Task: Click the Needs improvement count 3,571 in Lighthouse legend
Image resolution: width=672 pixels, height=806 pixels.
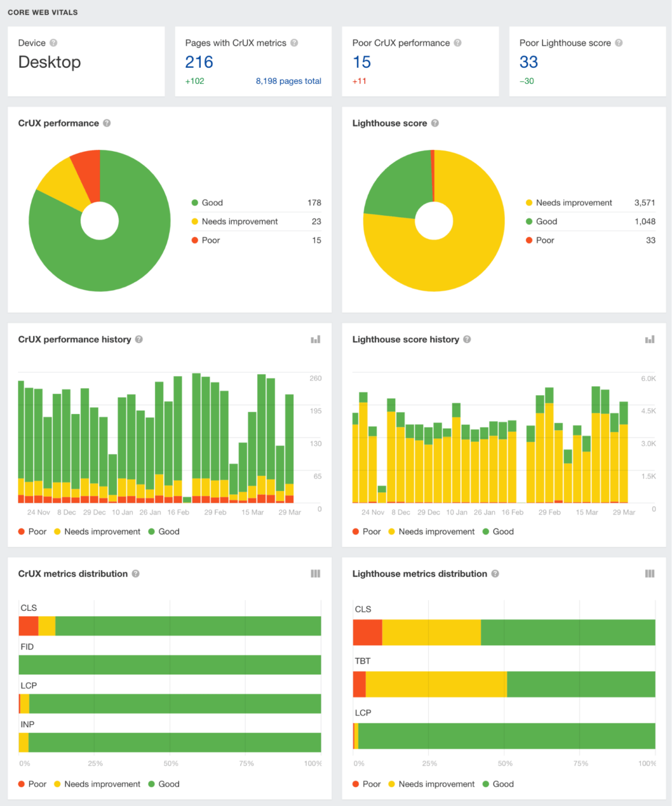Action: coord(644,203)
